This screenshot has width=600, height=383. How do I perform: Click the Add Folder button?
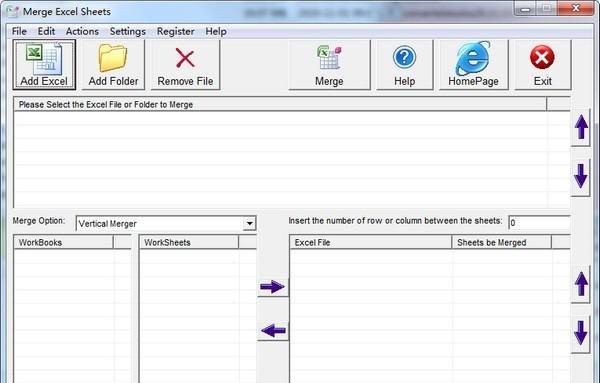tap(113, 65)
